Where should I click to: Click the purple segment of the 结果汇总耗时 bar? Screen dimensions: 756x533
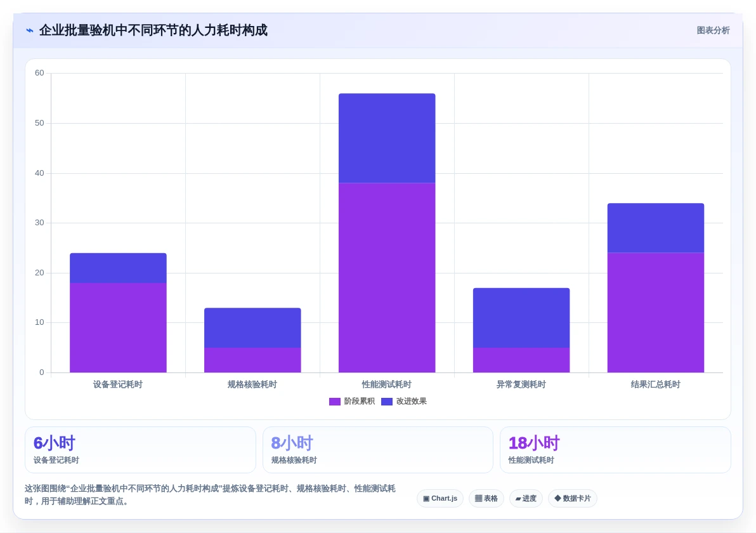tap(656, 313)
